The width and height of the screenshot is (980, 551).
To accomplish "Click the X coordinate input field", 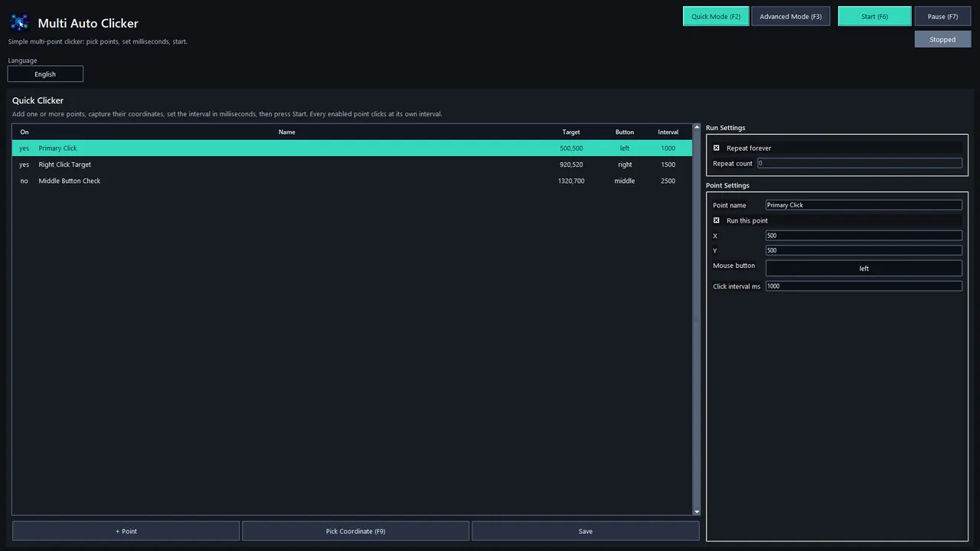I will pos(864,236).
